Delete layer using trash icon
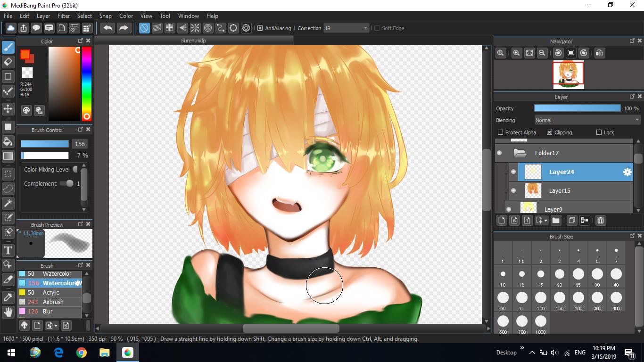Viewport: 644px width, 362px height. [600, 220]
